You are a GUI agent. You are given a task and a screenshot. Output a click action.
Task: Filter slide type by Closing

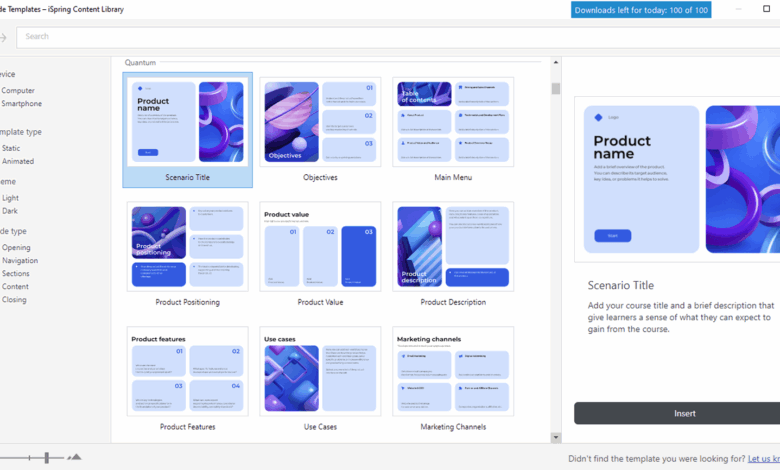tap(14, 299)
